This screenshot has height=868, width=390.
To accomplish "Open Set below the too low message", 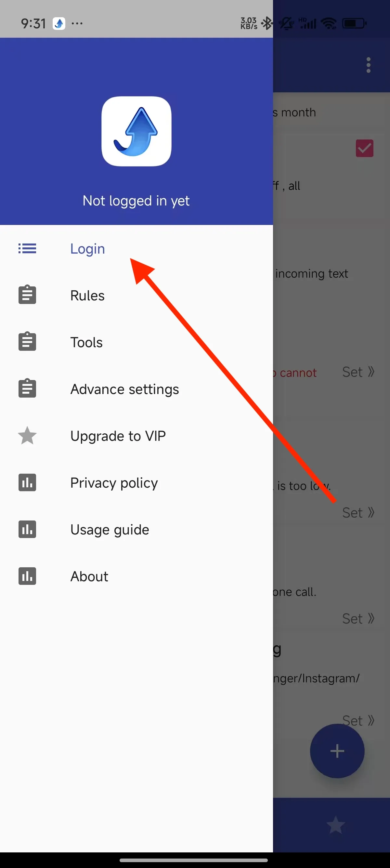I will (x=358, y=513).
